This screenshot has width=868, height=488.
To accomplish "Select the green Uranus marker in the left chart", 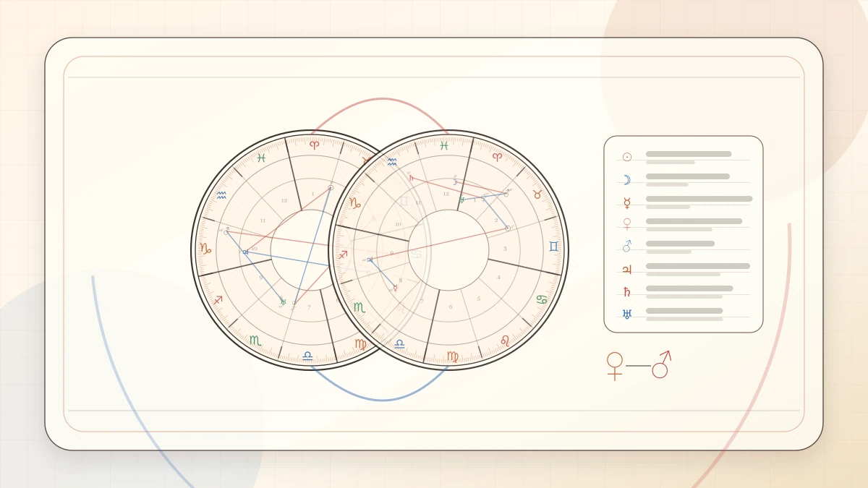I will point(284,301).
